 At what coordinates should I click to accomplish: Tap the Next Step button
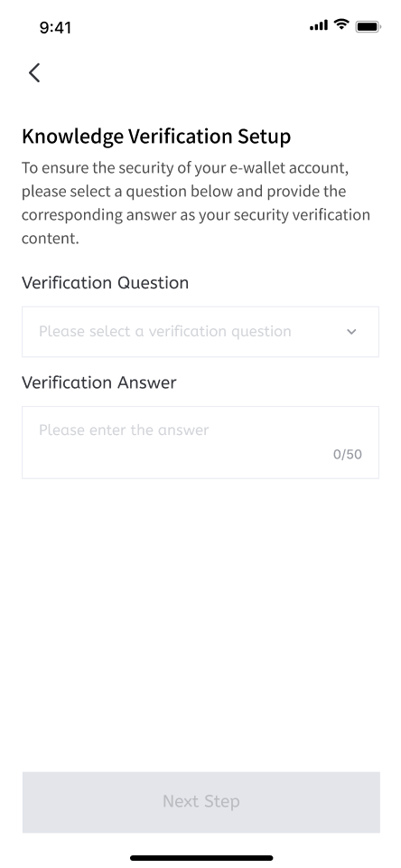pyautogui.click(x=200, y=802)
